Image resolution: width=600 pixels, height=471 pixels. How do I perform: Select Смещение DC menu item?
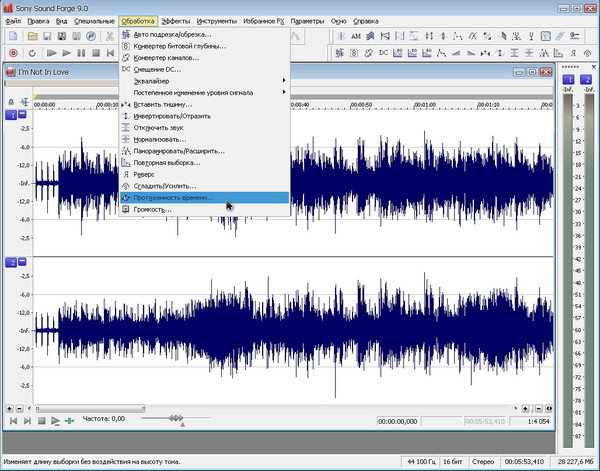pos(205,69)
